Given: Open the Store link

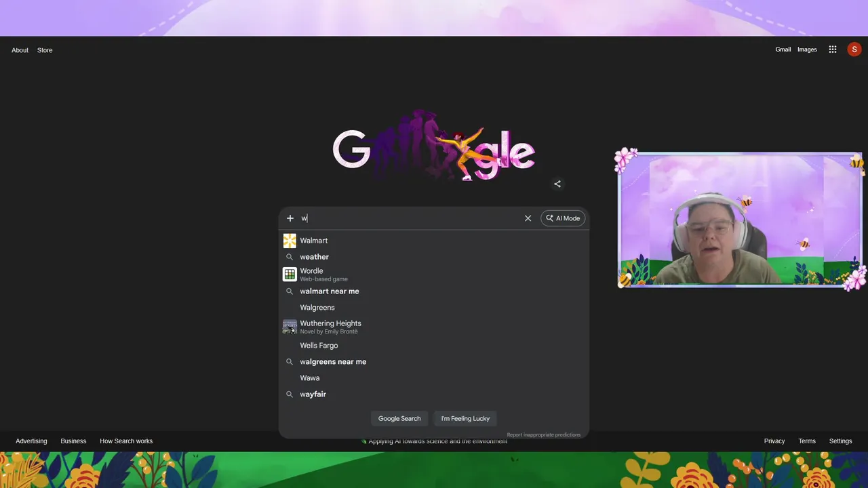Looking at the screenshot, I should click(x=45, y=50).
